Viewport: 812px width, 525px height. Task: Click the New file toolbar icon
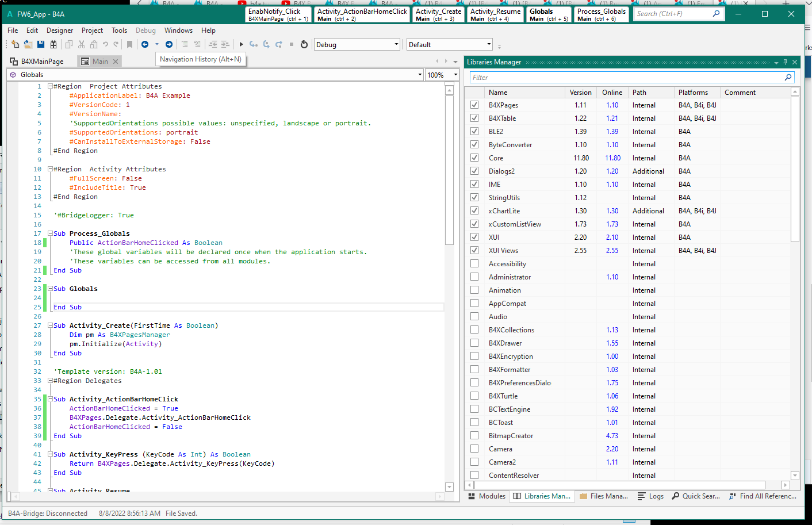click(15, 44)
